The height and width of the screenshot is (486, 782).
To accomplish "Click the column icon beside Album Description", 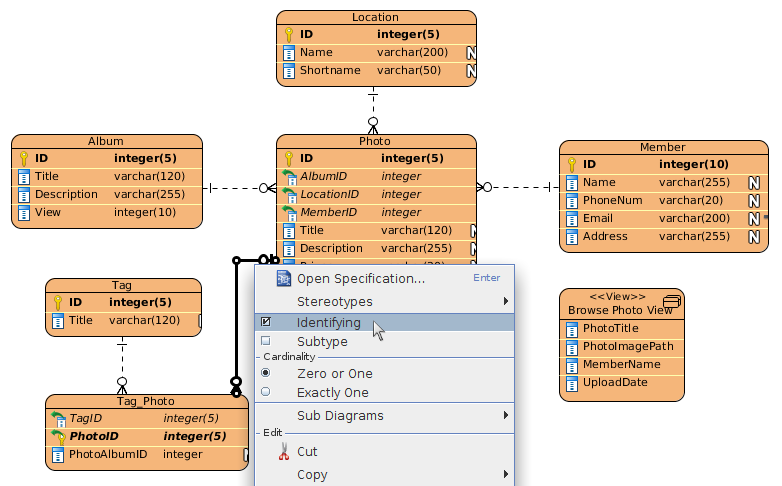I will click(x=24, y=194).
